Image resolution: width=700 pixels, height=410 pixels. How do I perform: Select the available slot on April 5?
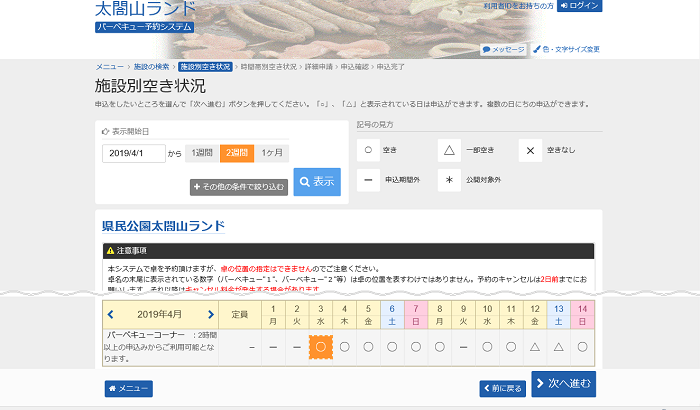point(368,347)
